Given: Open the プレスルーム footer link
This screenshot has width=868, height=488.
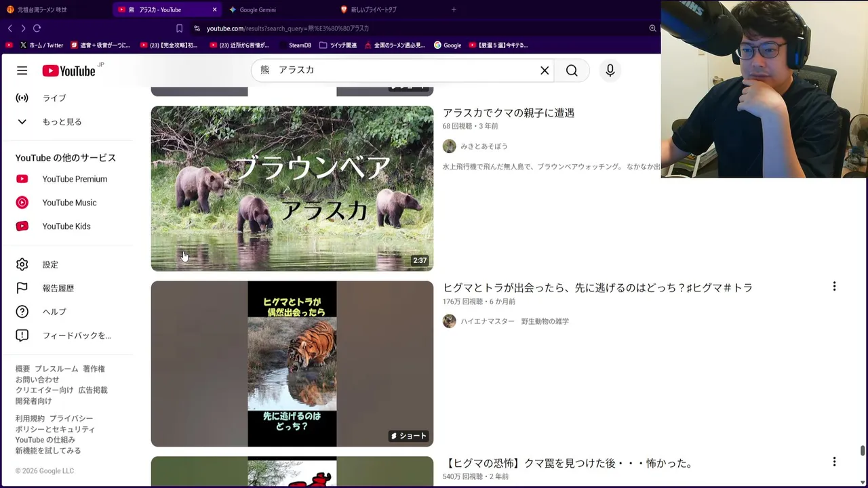Looking at the screenshot, I should 56,369.
